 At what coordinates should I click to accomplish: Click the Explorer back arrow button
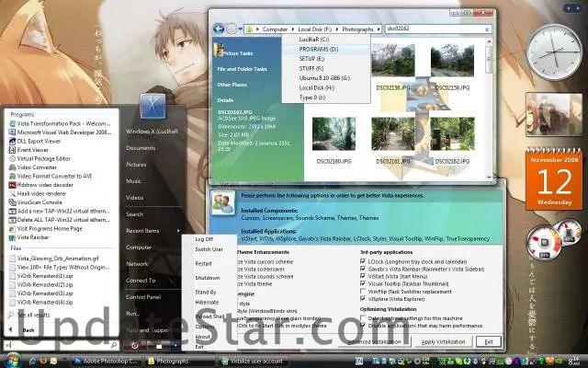click(219, 29)
